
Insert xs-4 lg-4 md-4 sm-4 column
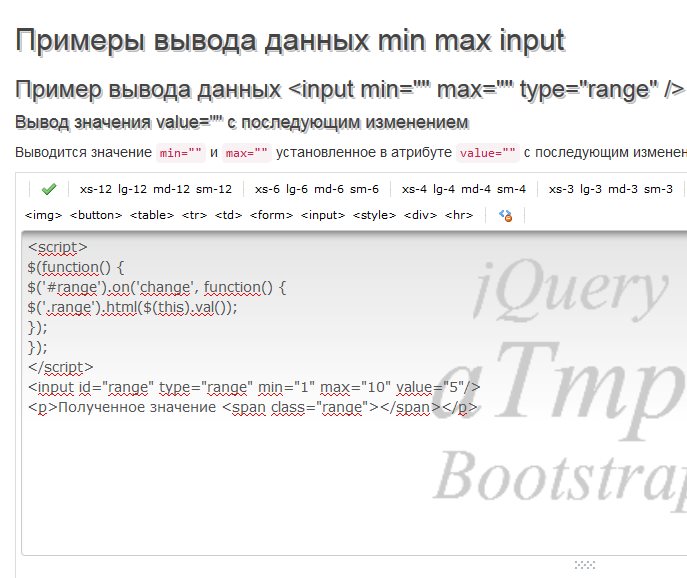click(x=464, y=189)
